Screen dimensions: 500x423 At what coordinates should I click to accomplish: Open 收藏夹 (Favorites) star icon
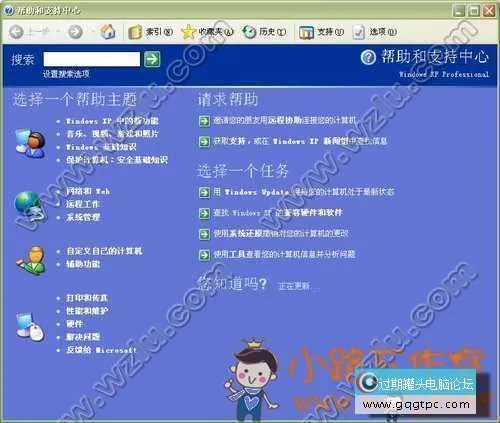188,32
